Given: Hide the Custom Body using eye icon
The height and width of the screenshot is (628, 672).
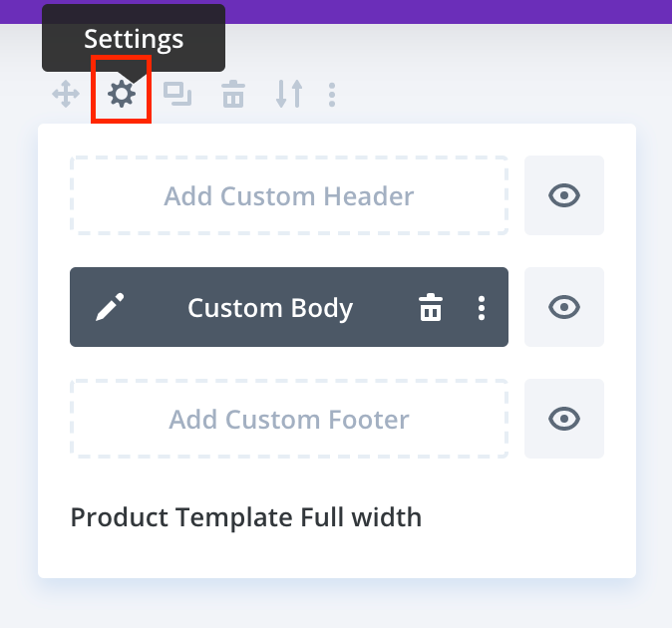Looking at the screenshot, I should click(x=564, y=307).
